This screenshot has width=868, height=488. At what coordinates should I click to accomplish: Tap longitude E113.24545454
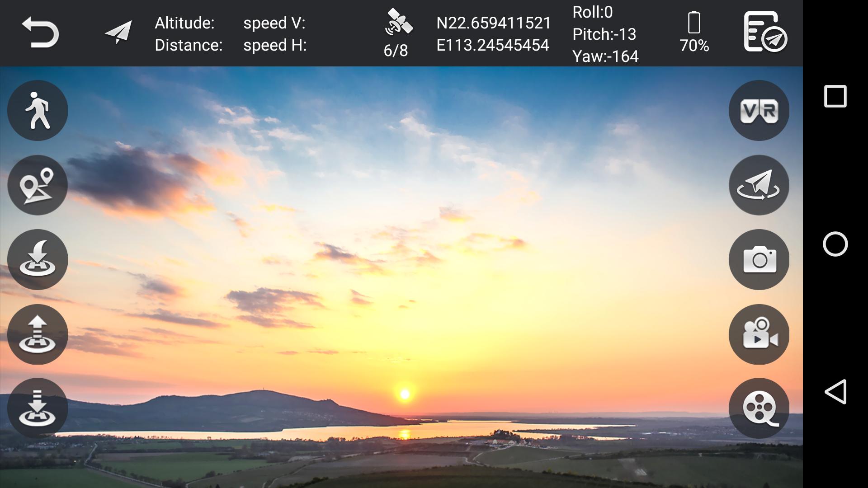(x=493, y=45)
